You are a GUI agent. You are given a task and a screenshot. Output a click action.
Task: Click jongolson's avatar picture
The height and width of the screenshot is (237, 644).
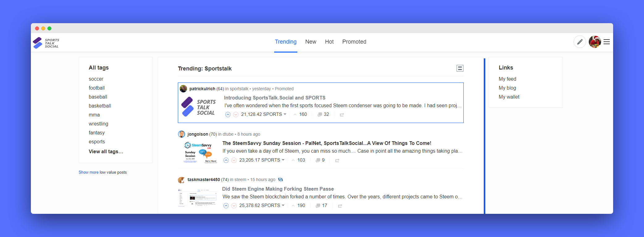182,134
